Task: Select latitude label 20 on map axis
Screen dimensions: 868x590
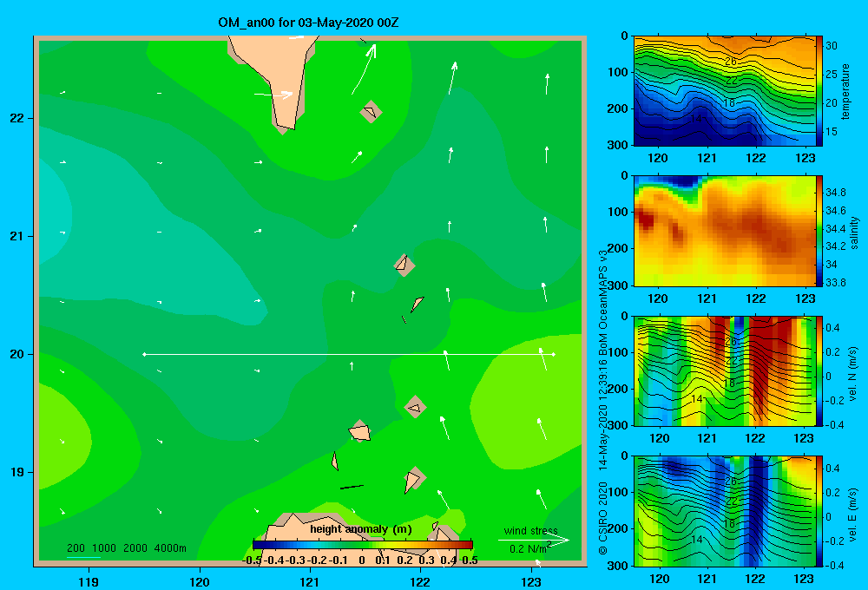Action: tap(17, 354)
